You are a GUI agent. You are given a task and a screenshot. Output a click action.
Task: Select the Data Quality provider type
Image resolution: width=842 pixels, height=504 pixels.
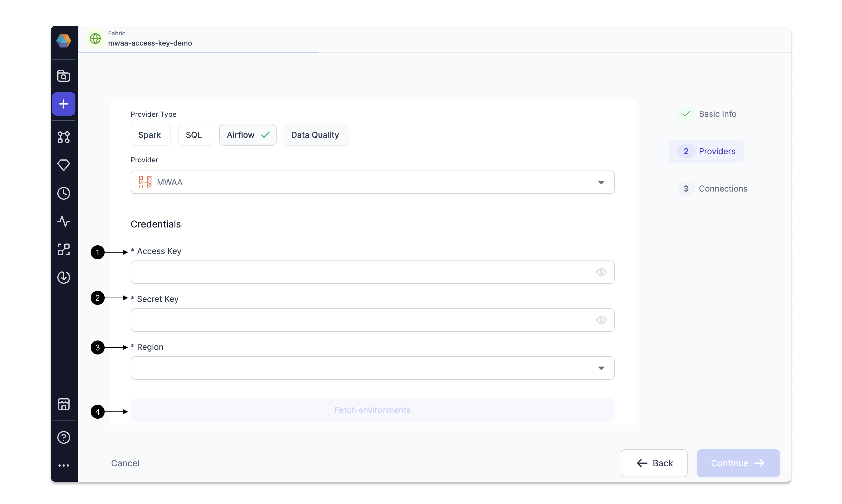tap(316, 135)
